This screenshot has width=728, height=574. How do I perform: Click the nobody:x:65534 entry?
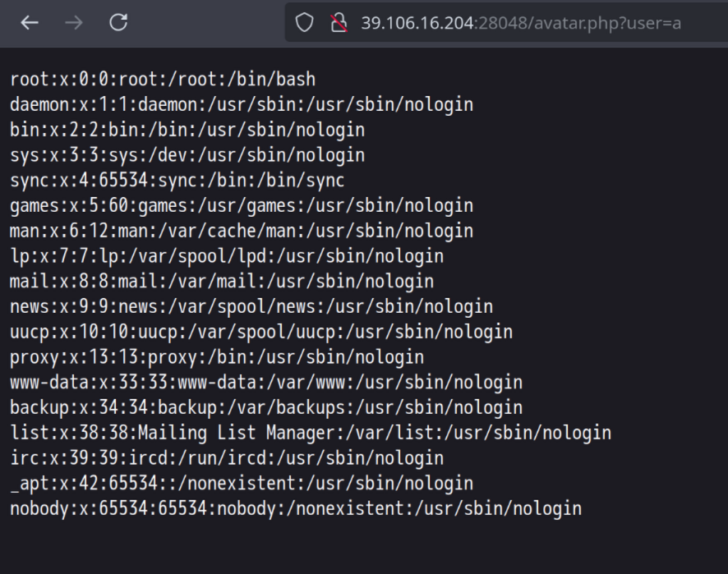tap(296, 508)
